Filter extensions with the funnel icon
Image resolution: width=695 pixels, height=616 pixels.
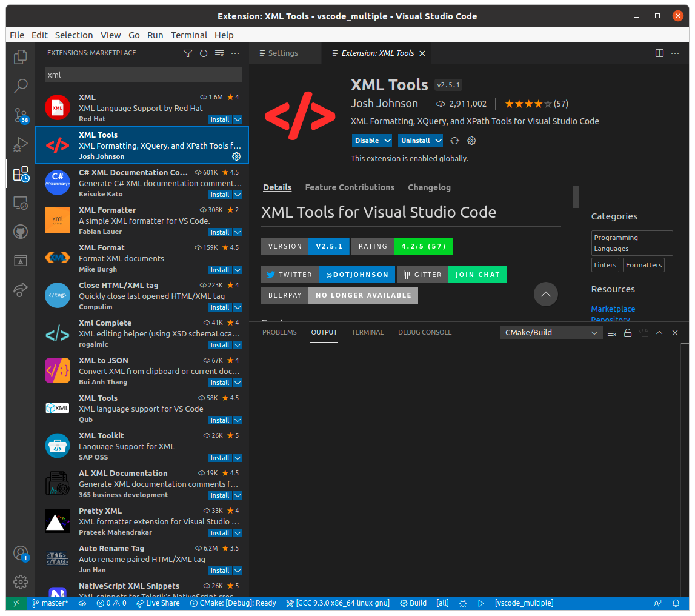click(188, 53)
